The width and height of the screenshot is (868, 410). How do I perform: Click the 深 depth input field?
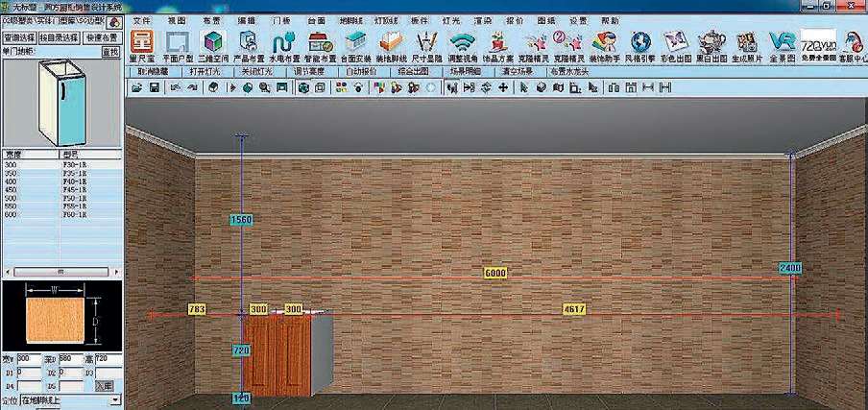[x=70, y=358]
